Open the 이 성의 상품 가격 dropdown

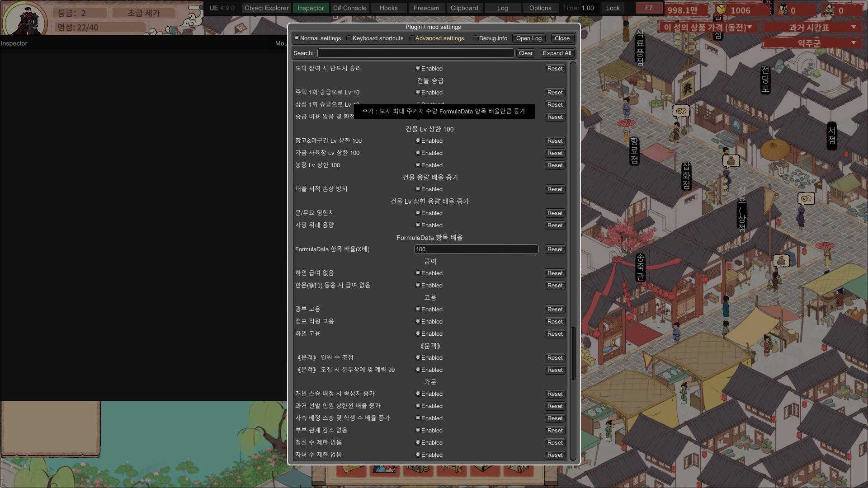708,28
